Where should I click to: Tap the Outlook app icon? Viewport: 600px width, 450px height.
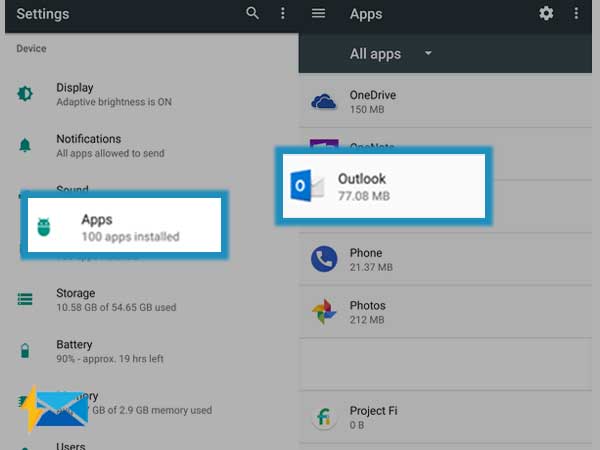click(x=307, y=186)
